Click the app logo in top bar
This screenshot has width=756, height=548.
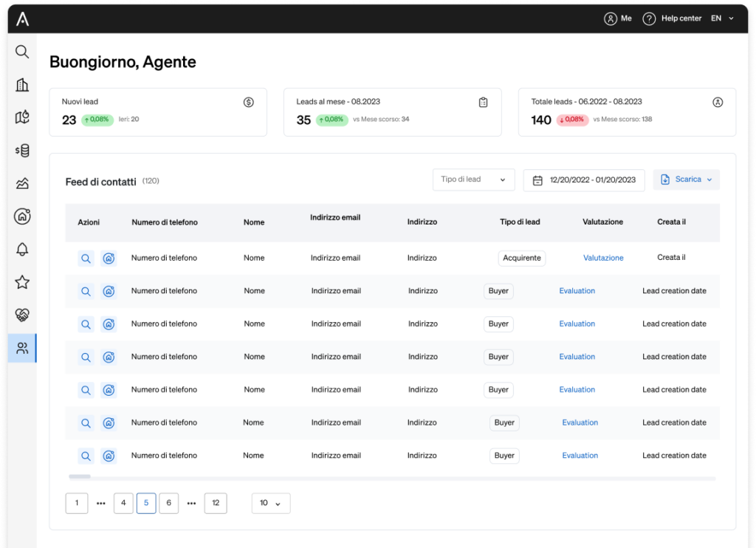pos(23,18)
